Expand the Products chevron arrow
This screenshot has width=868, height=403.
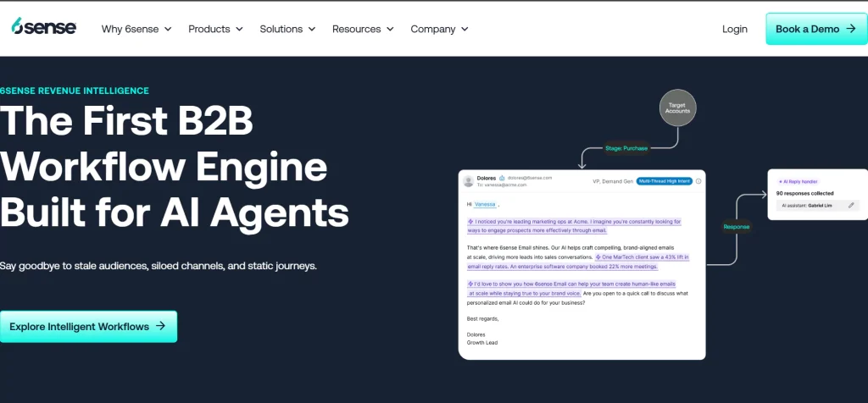point(239,30)
